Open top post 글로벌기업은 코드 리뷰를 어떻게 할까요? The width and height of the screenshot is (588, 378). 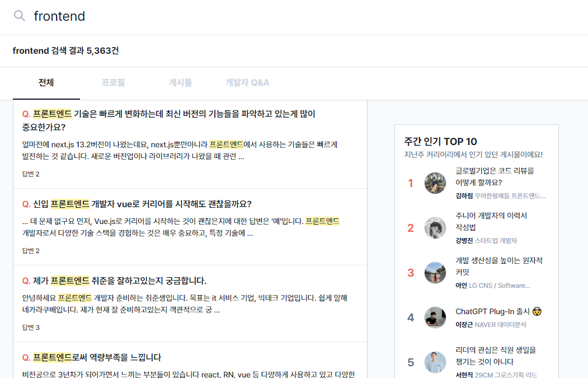pyautogui.click(x=495, y=176)
